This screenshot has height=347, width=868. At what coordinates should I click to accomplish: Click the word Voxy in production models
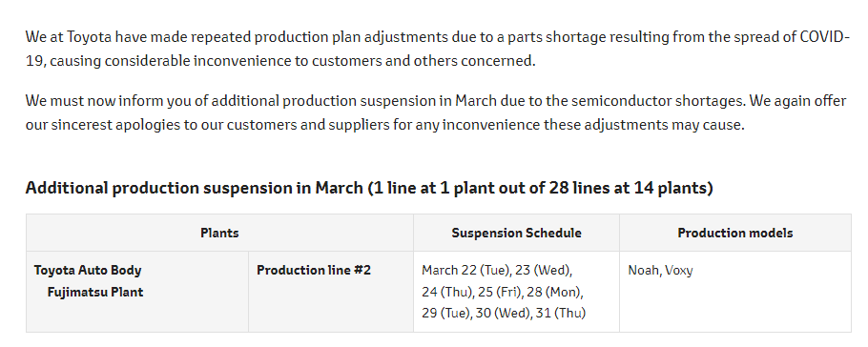click(x=679, y=270)
